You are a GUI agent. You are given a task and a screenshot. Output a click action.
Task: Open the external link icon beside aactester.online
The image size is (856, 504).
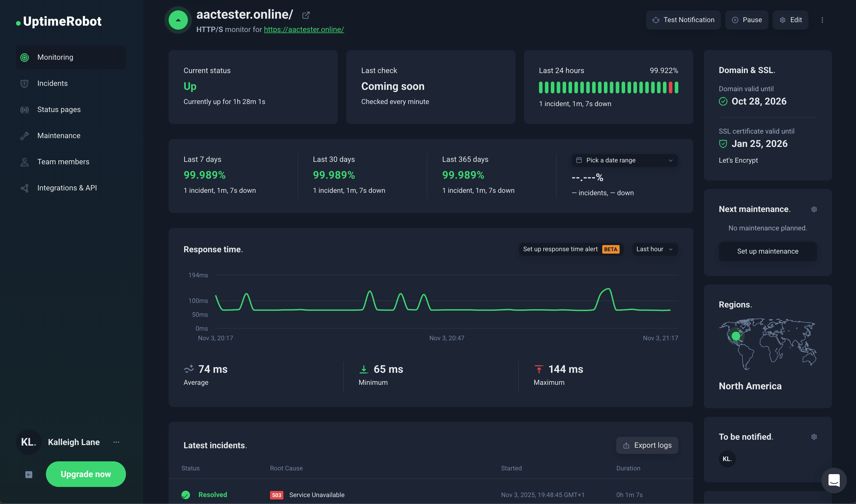(306, 15)
